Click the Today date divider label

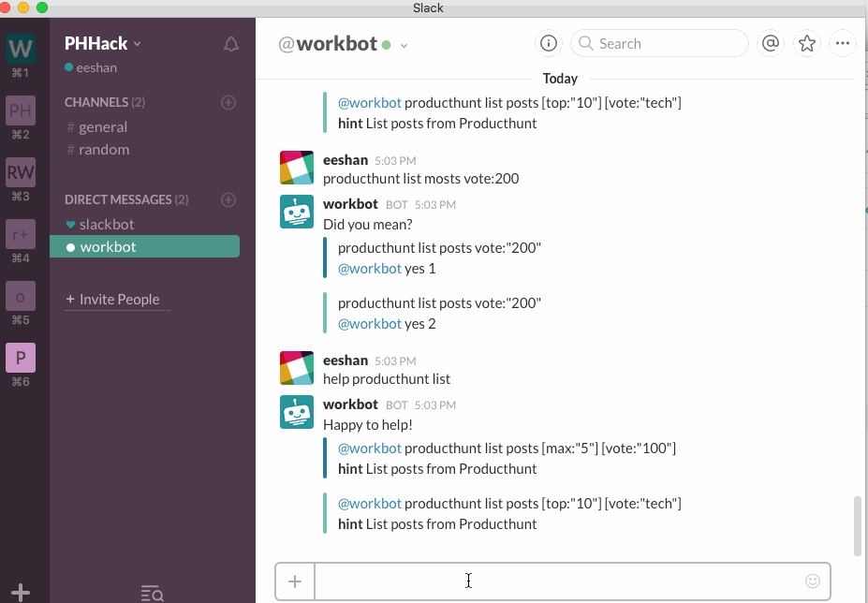pos(560,79)
